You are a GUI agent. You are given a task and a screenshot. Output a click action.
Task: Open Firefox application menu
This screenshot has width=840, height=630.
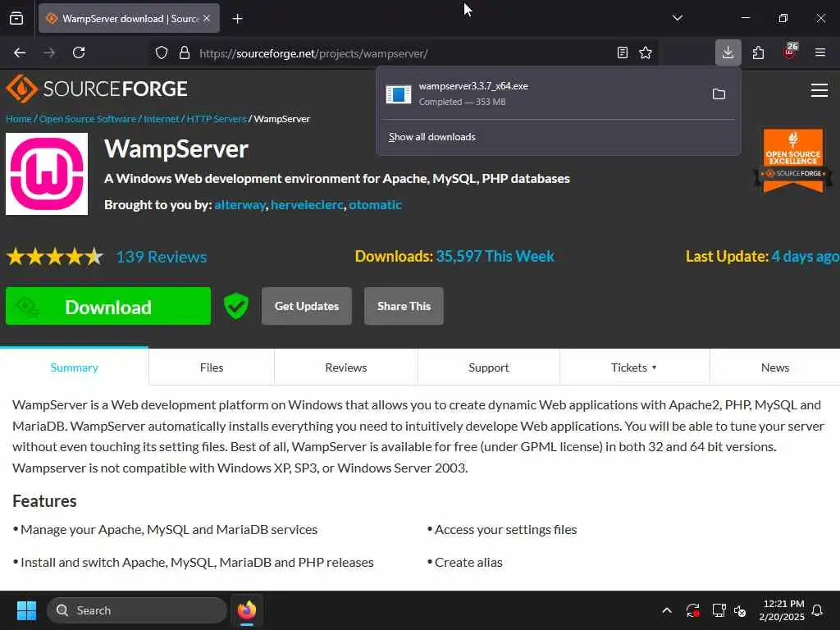[x=820, y=52]
